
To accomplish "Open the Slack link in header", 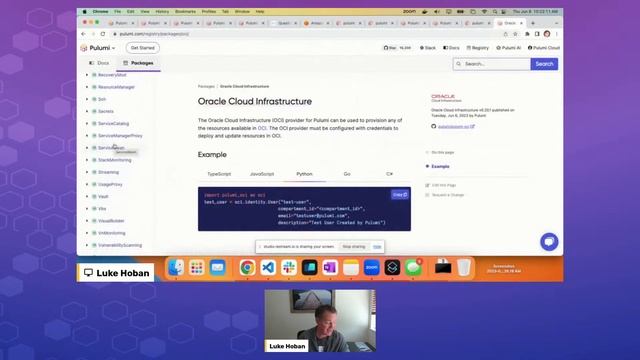I will (x=428, y=48).
